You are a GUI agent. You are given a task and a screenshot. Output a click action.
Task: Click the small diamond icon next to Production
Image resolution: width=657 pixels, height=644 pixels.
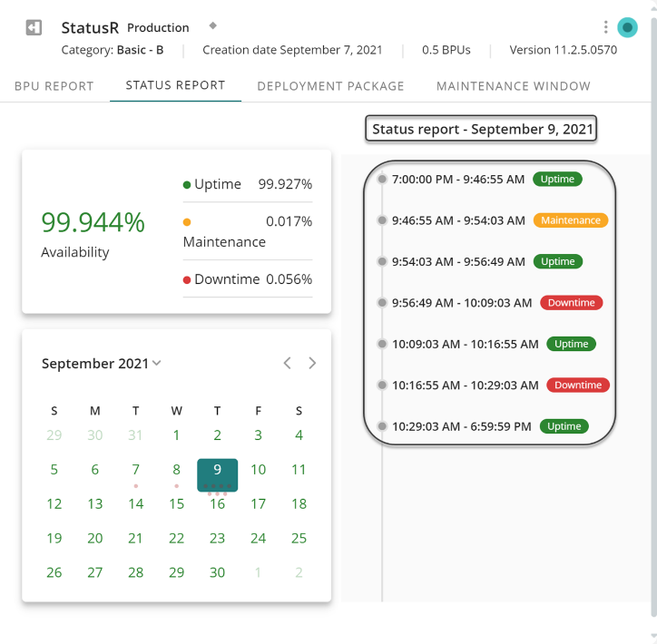pos(212,24)
